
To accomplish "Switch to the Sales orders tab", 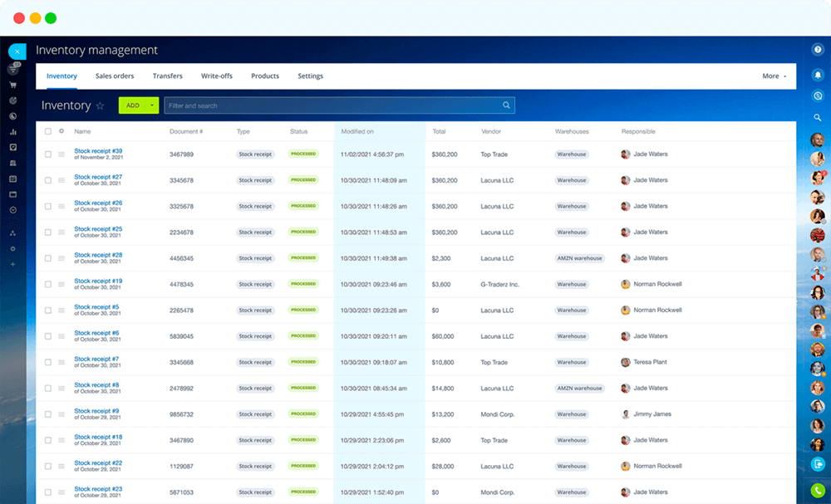I will click(x=115, y=76).
